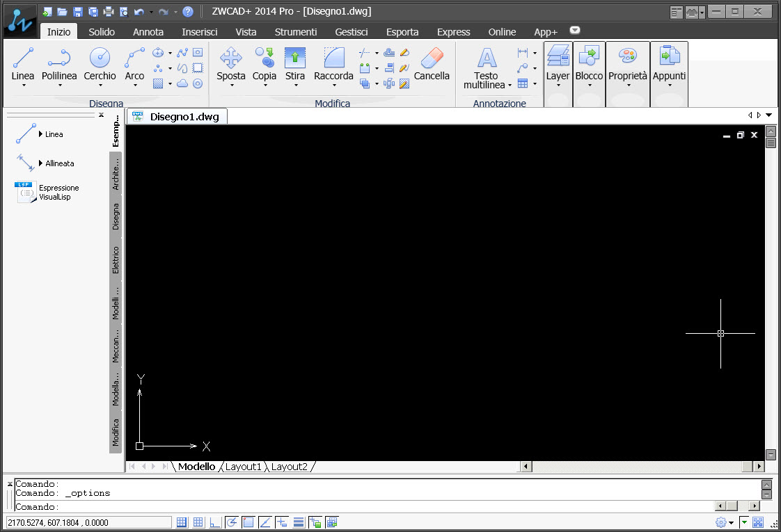Click the Open file folder icon

pyautogui.click(x=62, y=11)
